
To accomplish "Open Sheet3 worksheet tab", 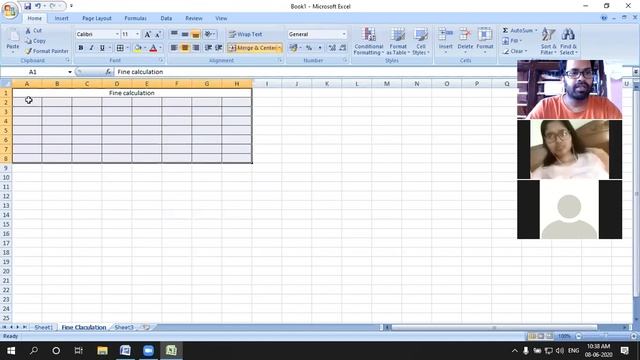I will tap(124, 327).
